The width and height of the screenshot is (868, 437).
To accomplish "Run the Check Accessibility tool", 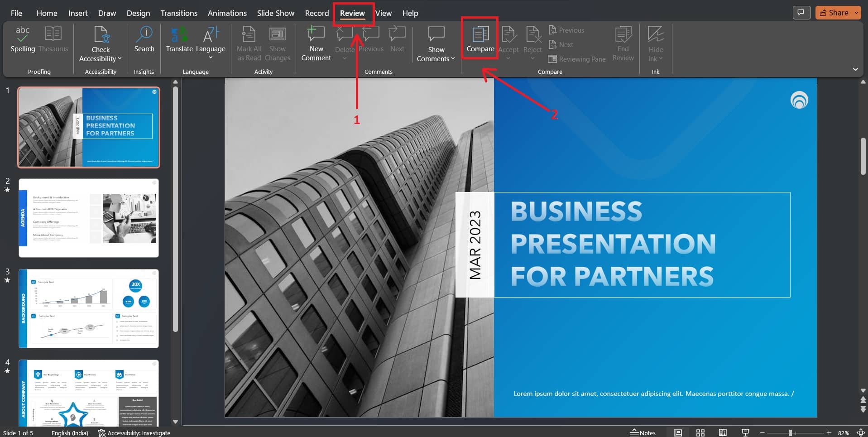I will point(100,43).
